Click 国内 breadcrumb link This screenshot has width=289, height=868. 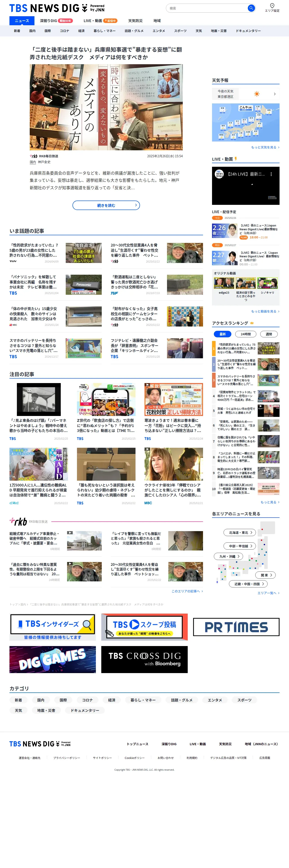(23, 605)
